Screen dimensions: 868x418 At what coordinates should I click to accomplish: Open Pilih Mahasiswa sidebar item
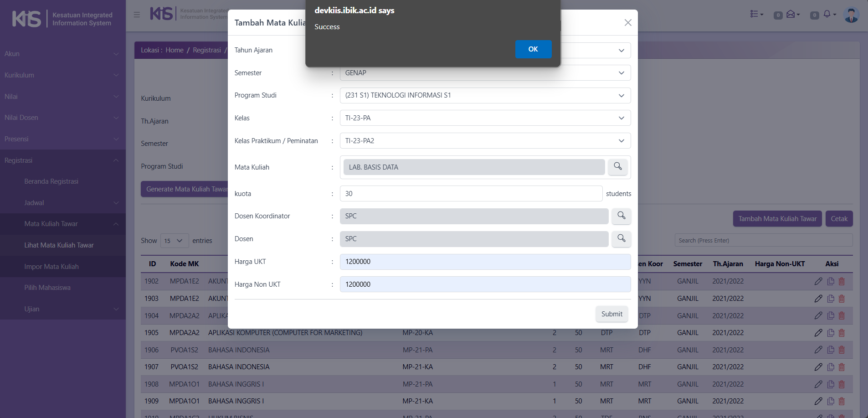point(47,288)
